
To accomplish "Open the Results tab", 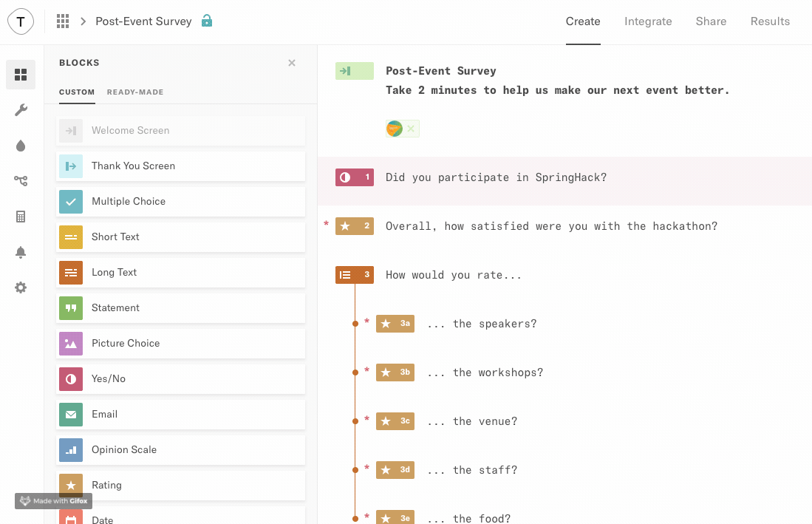I will [770, 21].
